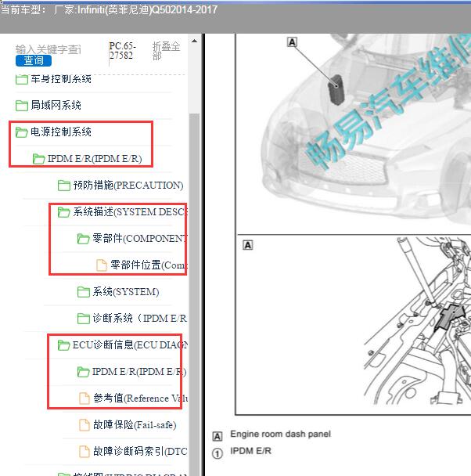This screenshot has height=476, width=471.
Task: Click label A on the engine room detail drawing
Action: [x=248, y=245]
